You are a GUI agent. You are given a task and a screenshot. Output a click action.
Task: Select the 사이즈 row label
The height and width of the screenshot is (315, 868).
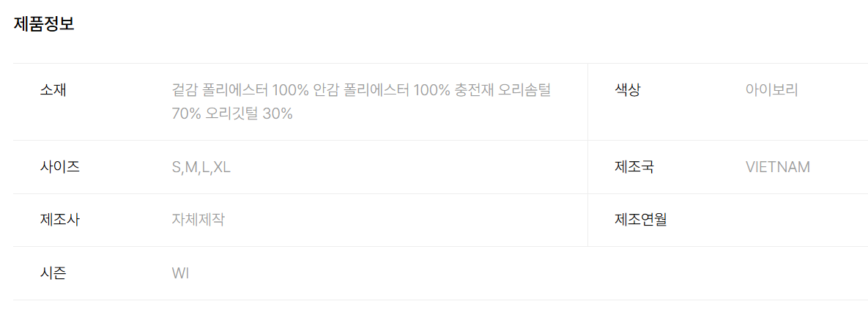pyautogui.click(x=60, y=167)
